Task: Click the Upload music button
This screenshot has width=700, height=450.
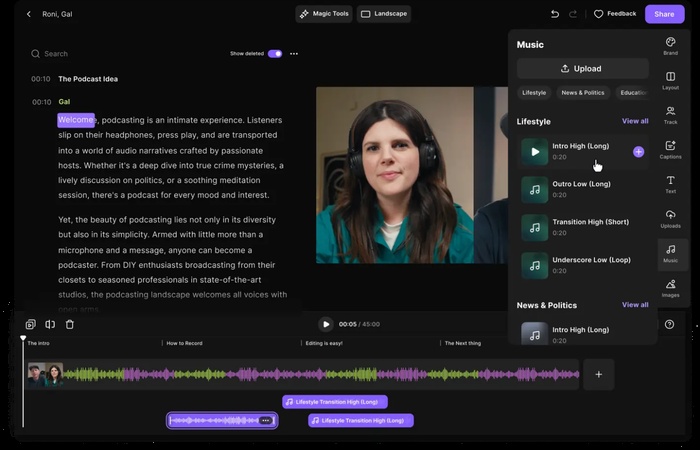Action: (582, 69)
